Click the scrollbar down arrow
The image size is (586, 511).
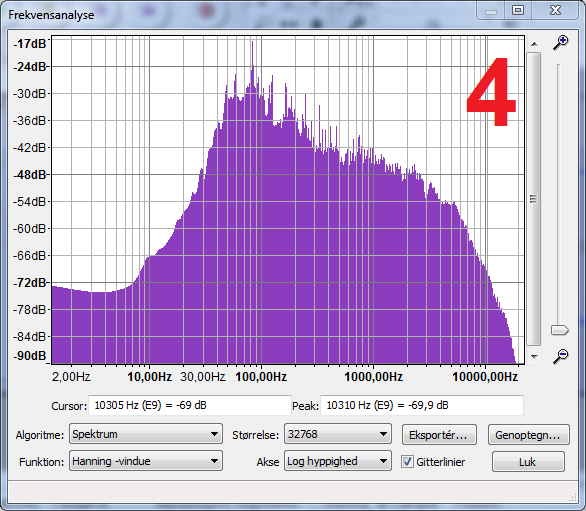pyautogui.click(x=534, y=356)
